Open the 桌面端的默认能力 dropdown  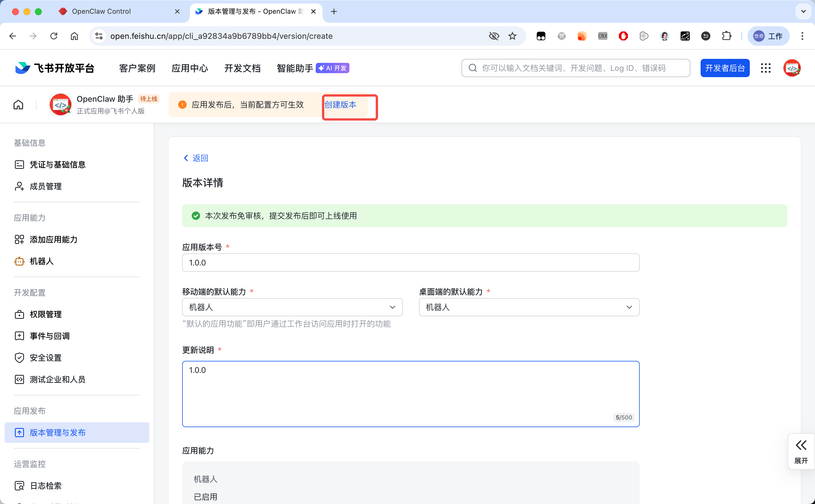629,307
